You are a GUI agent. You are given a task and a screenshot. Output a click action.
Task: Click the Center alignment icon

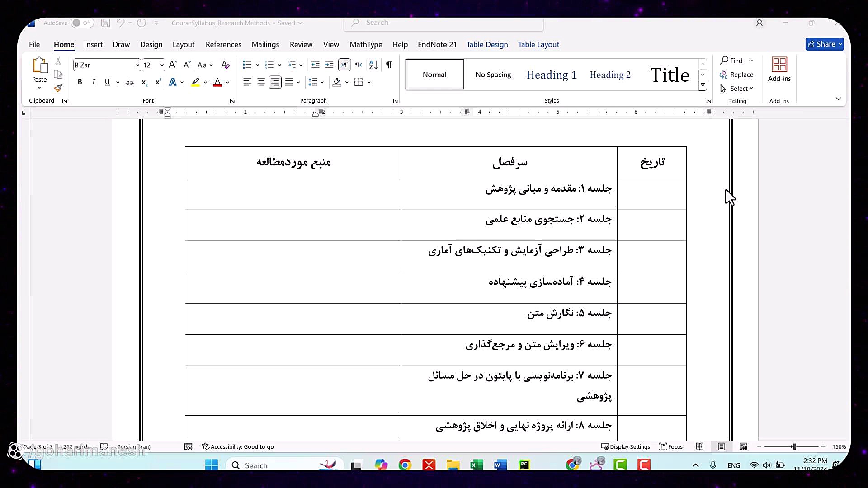261,82
